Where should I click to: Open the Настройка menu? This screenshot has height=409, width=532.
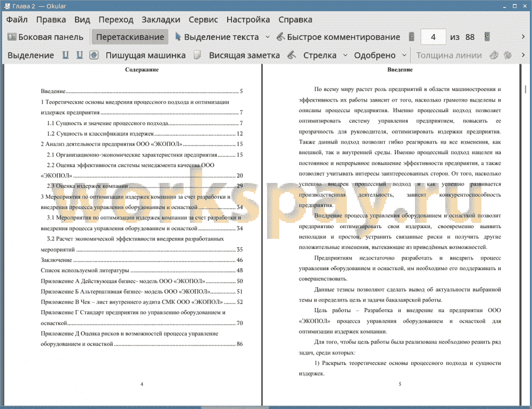pyautogui.click(x=248, y=20)
